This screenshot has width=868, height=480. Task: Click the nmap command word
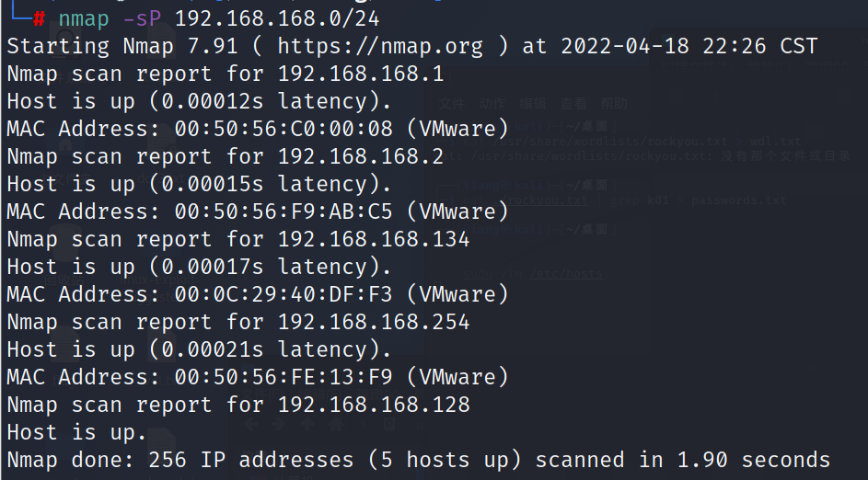pos(84,18)
